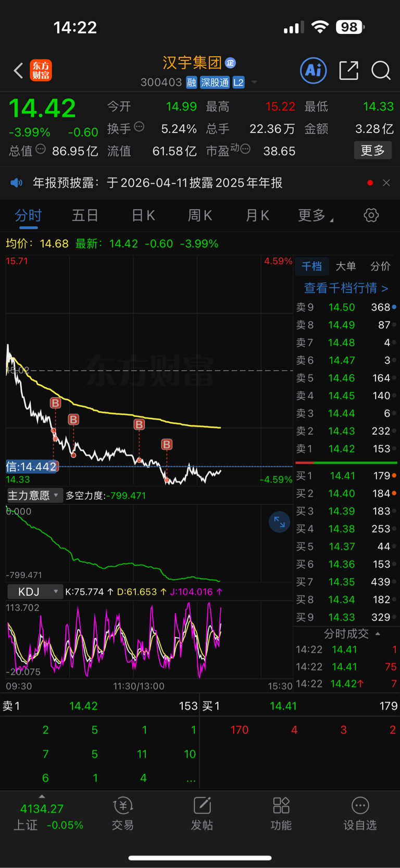Tap the 汉宇集团 stock title
400x868 pixels.
coord(192,63)
